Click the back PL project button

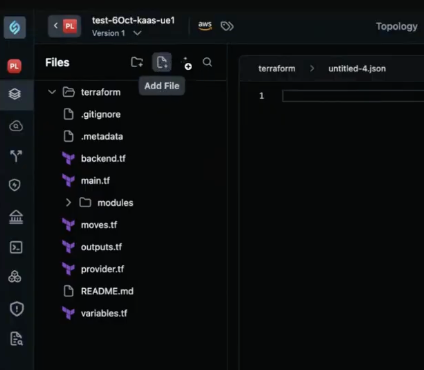click(64, 26)
